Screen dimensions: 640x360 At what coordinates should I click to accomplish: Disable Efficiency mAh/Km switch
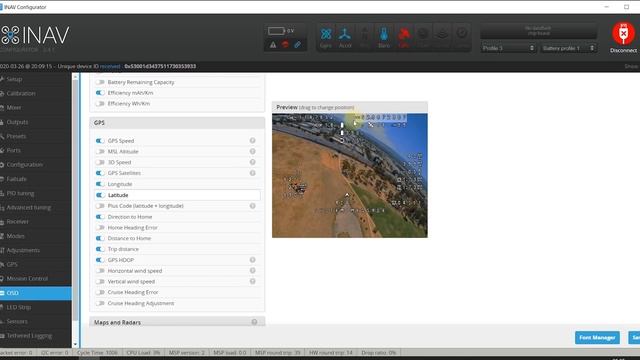[x=100, y=93]
